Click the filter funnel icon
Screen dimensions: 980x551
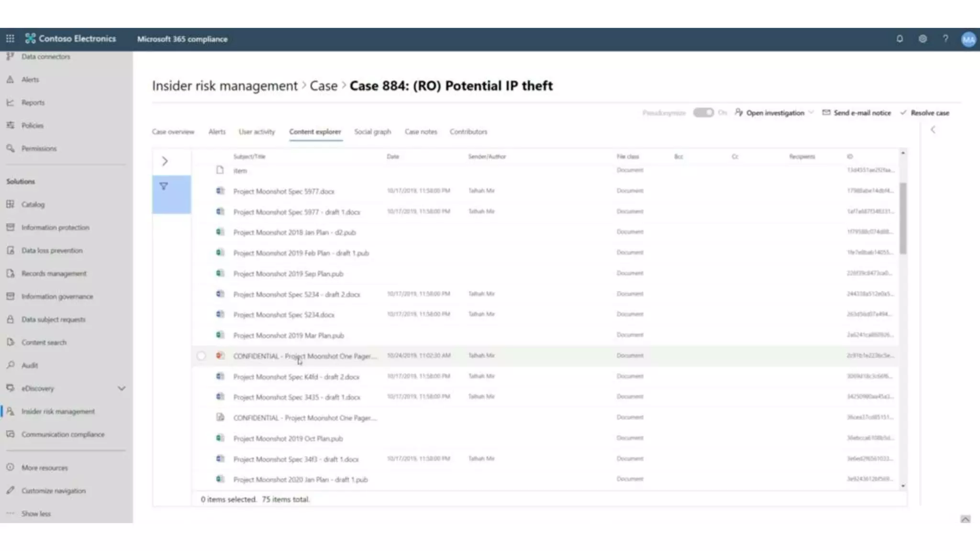(x=164, y=187)
